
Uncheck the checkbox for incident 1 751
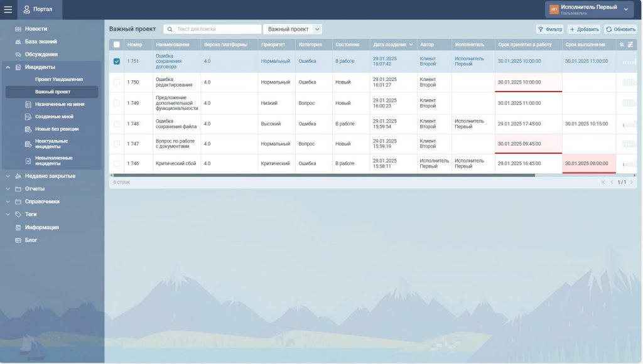[x=116, y=62]
